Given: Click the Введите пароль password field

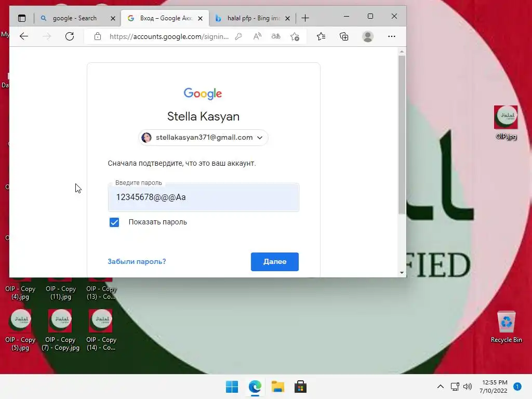Looking at the screenshot, I should [x=204, y=197].
